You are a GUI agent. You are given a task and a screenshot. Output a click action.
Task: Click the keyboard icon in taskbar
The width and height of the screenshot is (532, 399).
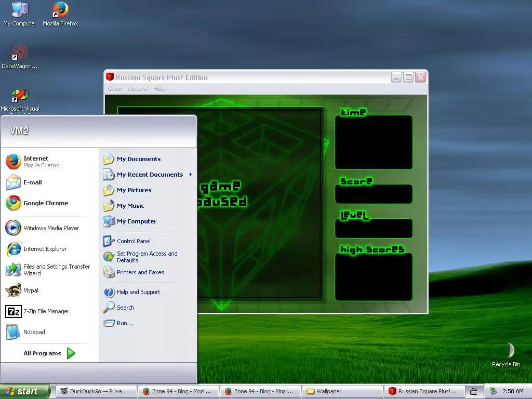(474, 391)
